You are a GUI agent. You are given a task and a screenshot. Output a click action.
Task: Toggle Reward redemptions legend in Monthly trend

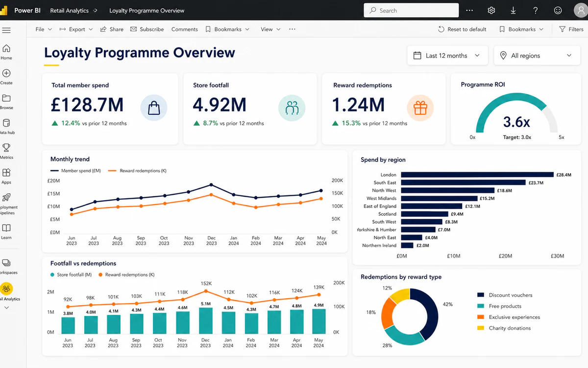pos(137,171)
